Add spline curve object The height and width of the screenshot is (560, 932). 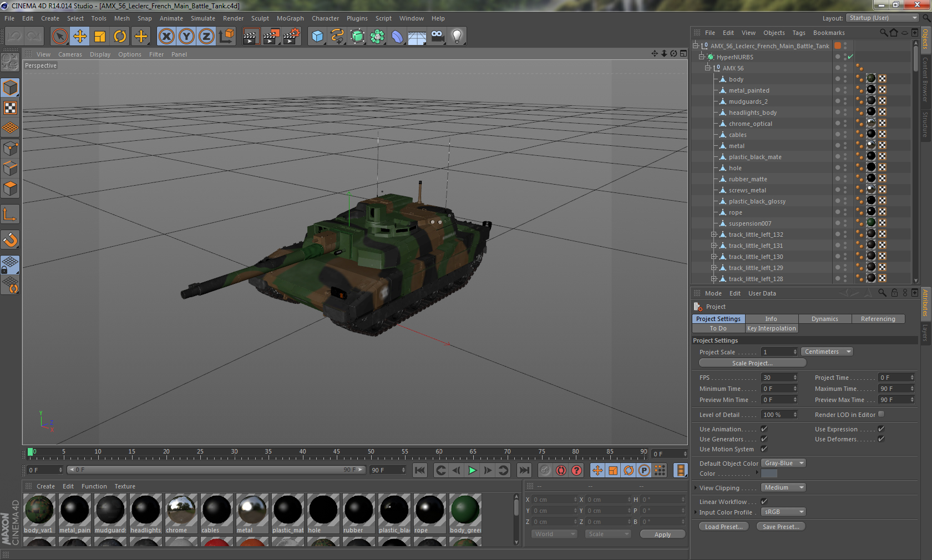point(337,37)
